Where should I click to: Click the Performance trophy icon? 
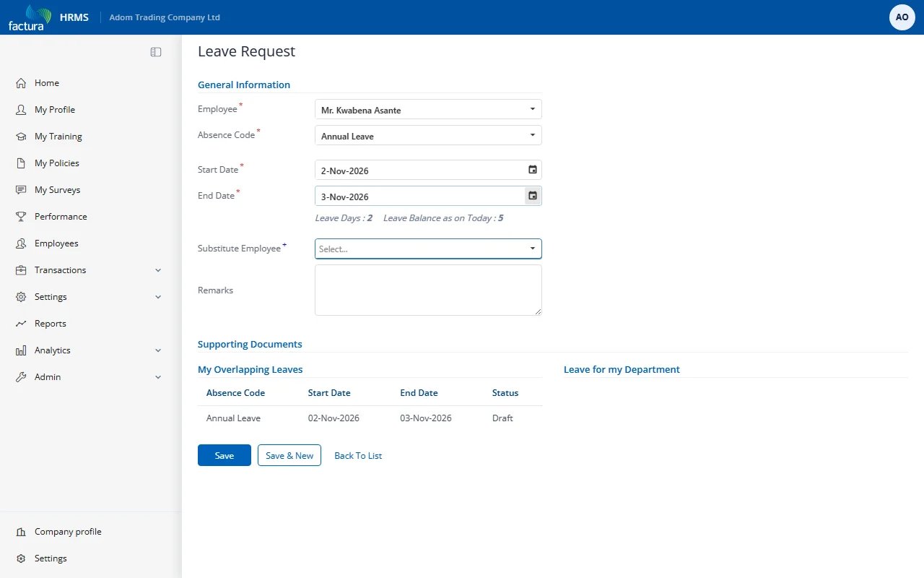21,217
